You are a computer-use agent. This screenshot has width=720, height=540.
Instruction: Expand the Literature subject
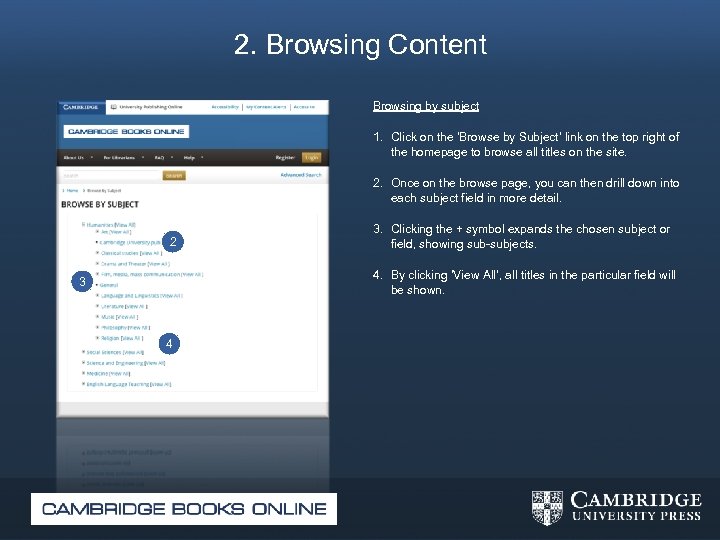[x=97, y=306]
